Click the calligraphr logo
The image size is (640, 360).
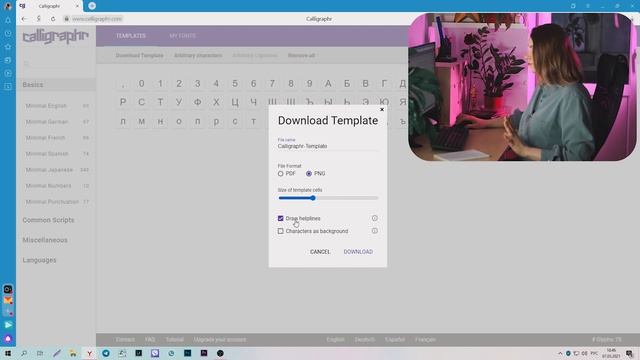(56, 36)
